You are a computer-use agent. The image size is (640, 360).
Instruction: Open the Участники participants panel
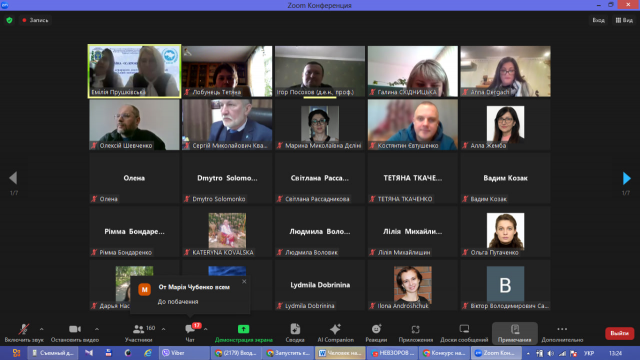coord(139,333)
